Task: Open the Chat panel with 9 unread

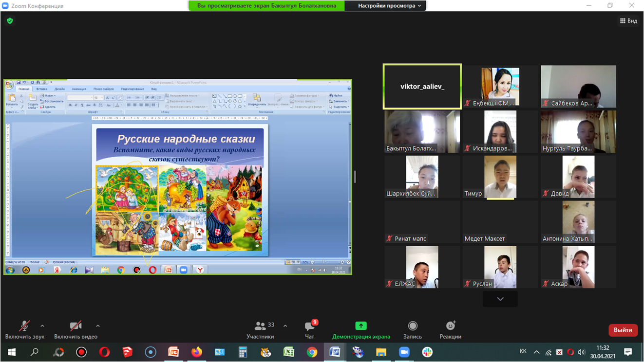Action: coord(309,326)
